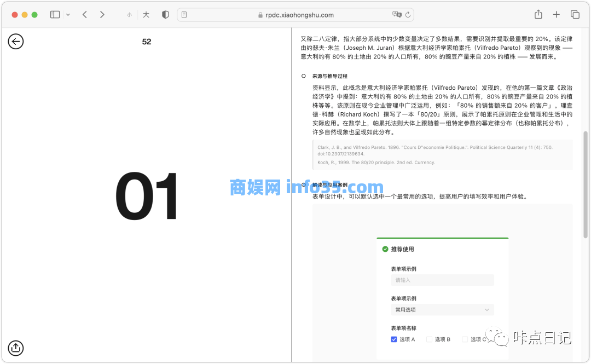Go forward with Safari's forward arrow
591x364 pixels.
point(102,15)
